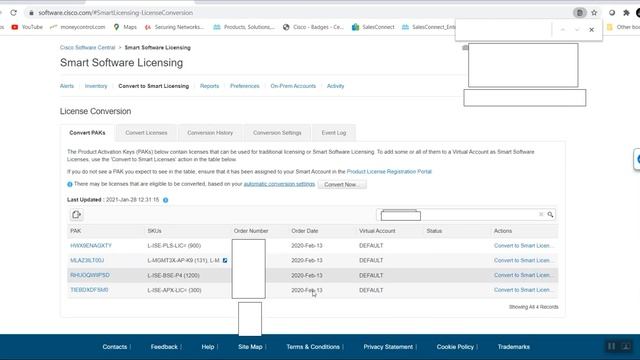Open the Activity navigation tab
The image size is (640, 360).
pyautogui.click(x=336, y=86)
